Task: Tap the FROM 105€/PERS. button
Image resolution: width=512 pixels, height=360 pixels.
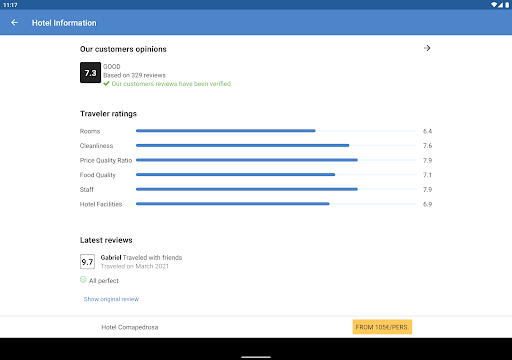Action: coord(382,327)
